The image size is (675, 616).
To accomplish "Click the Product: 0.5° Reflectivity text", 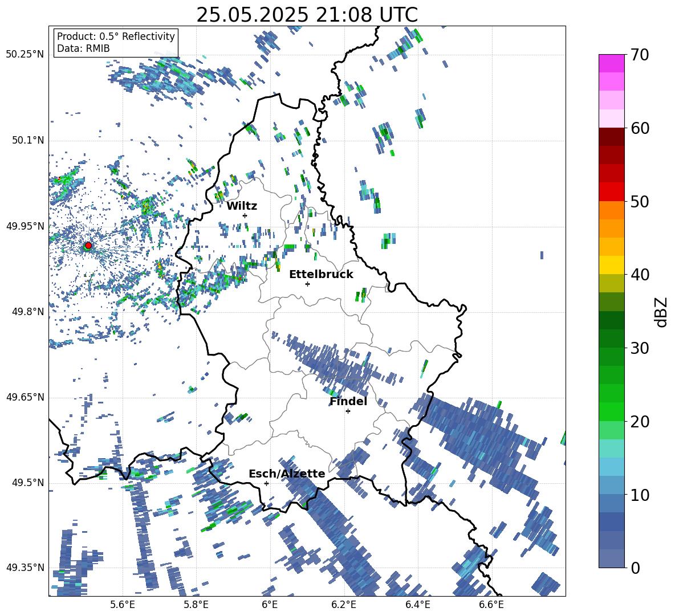I will pyautogui.click(x=116, y=36).
